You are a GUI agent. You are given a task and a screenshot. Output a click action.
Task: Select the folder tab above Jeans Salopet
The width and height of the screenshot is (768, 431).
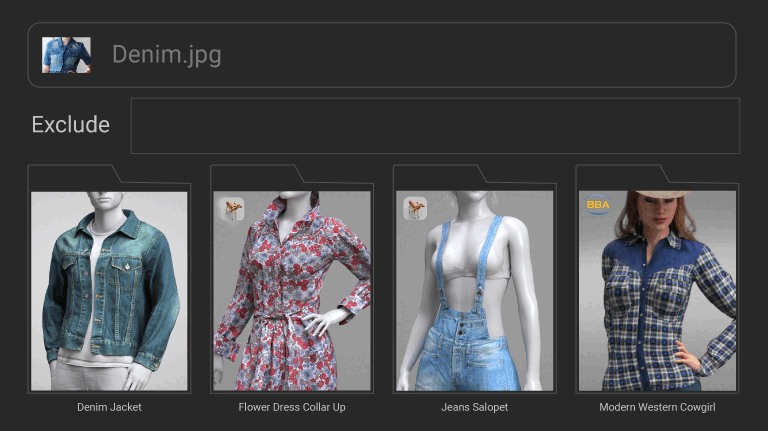(436, 174)
